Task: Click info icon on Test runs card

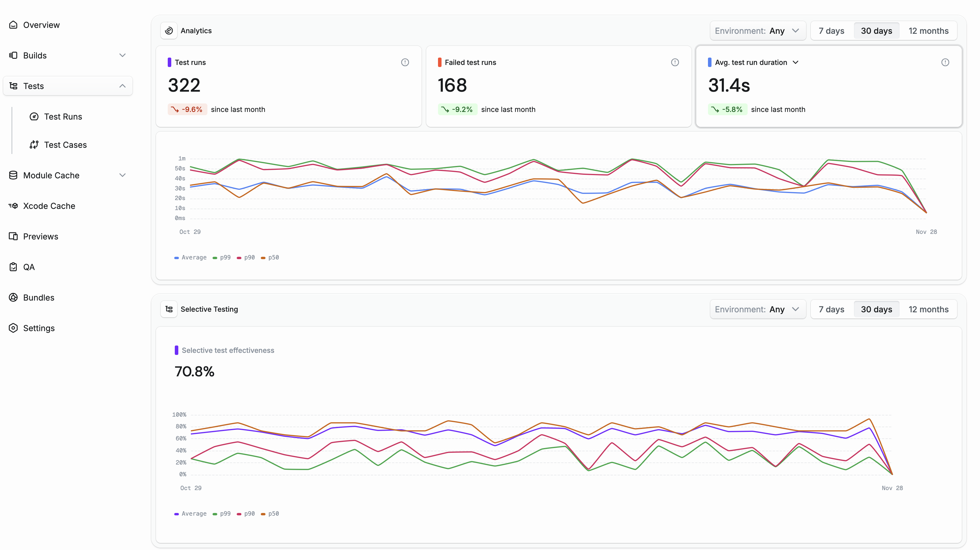Action: (x=405, y=62)
